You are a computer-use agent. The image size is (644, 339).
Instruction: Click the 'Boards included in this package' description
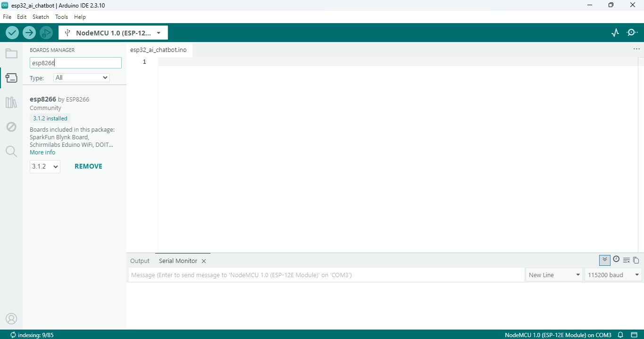[72, 137]
